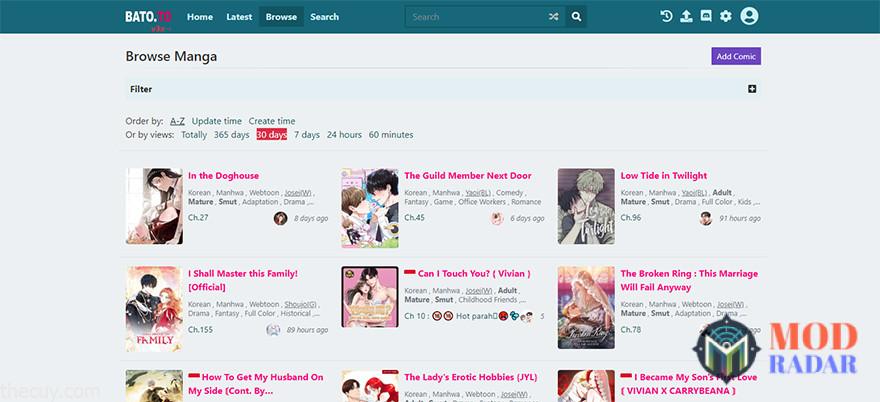The width and height of the screenshot is (880, 402).
Task: Open reading history clock icon
Action: pyautogui.click(x=667, y=16)
